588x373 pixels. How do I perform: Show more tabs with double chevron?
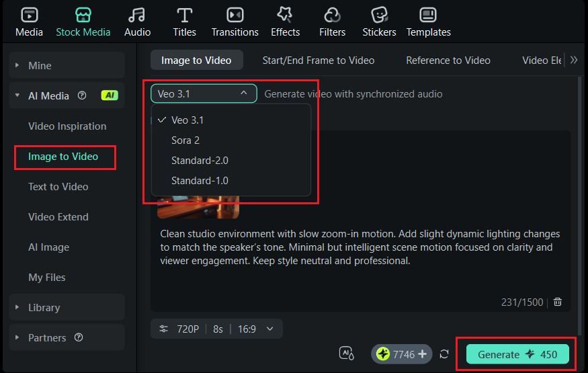click(574, 60)
